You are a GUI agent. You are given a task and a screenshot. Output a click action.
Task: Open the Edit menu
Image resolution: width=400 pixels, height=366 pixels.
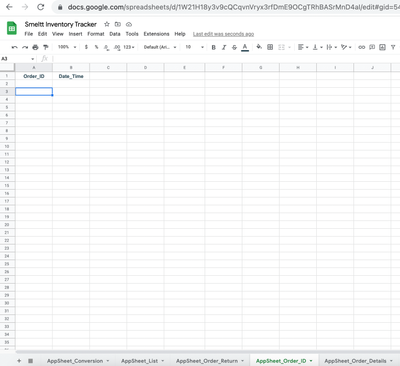coord(42,34)
